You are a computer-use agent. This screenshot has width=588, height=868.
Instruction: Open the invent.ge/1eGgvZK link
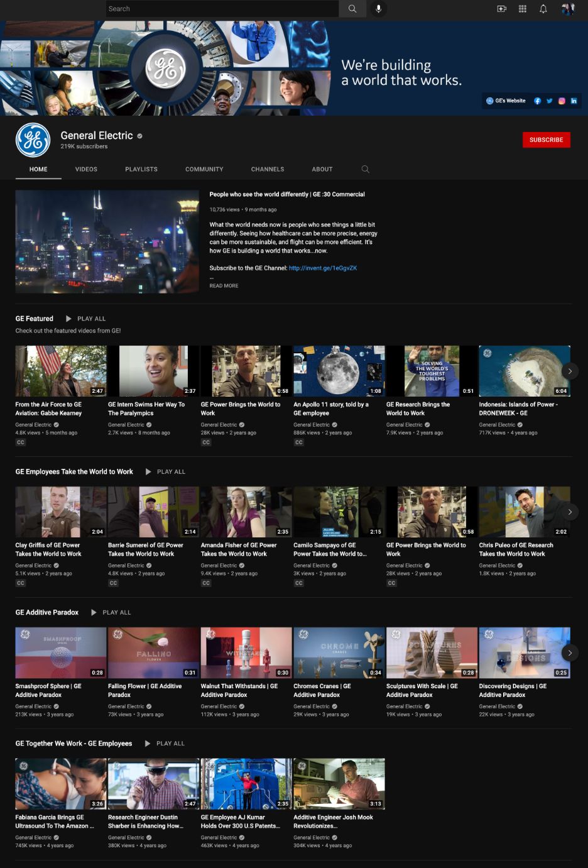click(323, 268)
